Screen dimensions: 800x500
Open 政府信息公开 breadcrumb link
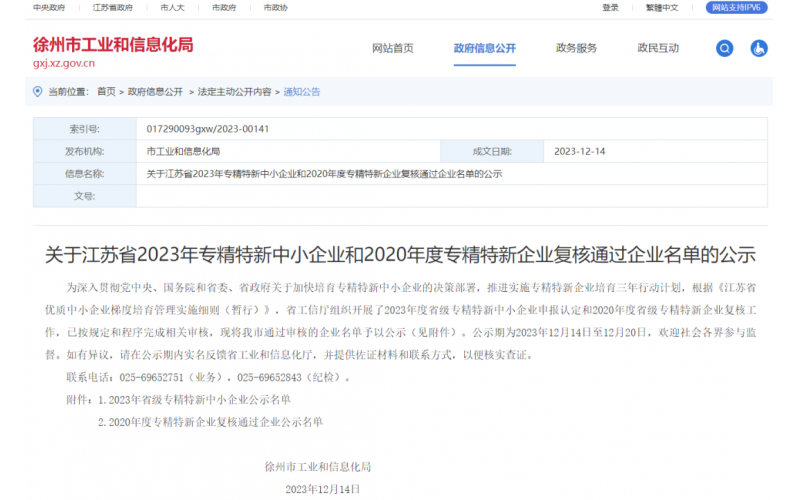click(x=155, y=92)
